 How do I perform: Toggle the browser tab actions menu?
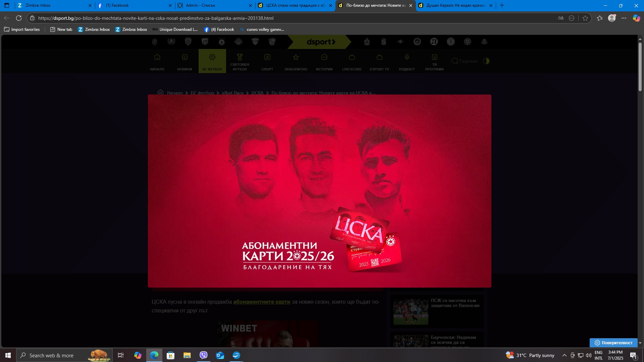(7, 5)
